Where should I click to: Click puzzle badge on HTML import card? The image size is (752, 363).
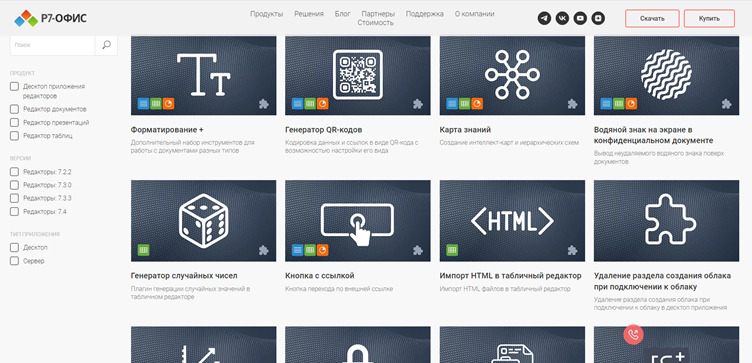[x=573, y=250]
